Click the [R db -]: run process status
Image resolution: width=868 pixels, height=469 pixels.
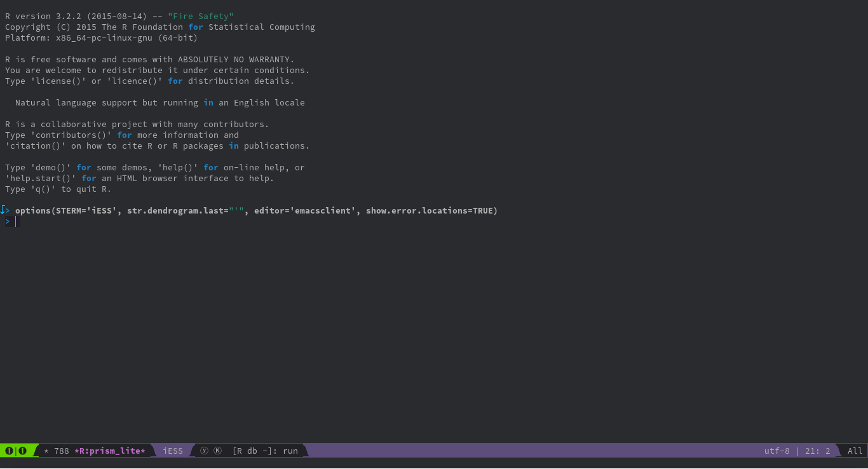click(x=265, y=451)
